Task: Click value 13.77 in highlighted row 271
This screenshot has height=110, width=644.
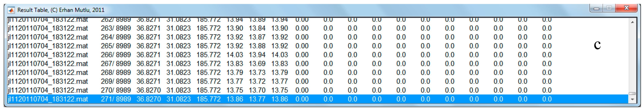Action: point(257,99)
